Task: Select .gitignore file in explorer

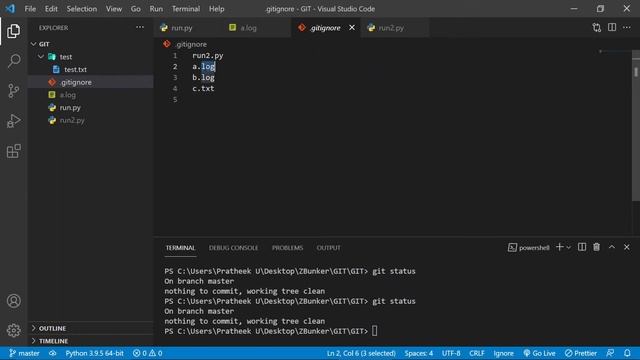Action: tap(91, 82)
